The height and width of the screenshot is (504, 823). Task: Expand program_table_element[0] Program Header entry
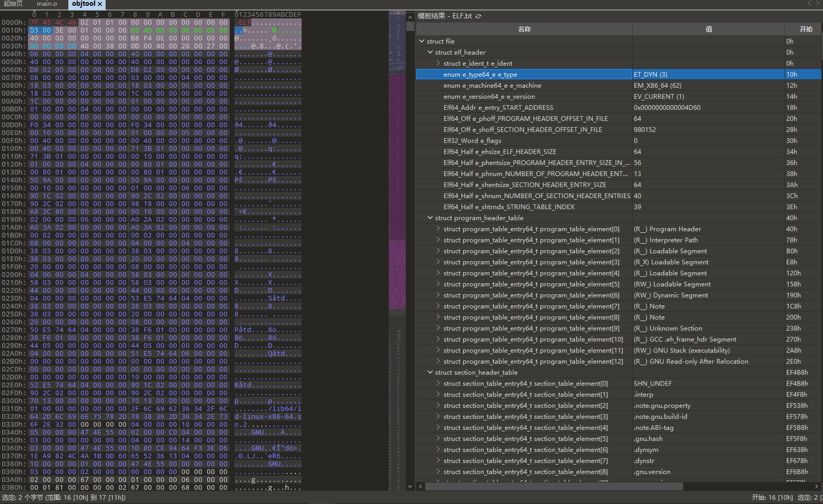[x=438, y=229]
